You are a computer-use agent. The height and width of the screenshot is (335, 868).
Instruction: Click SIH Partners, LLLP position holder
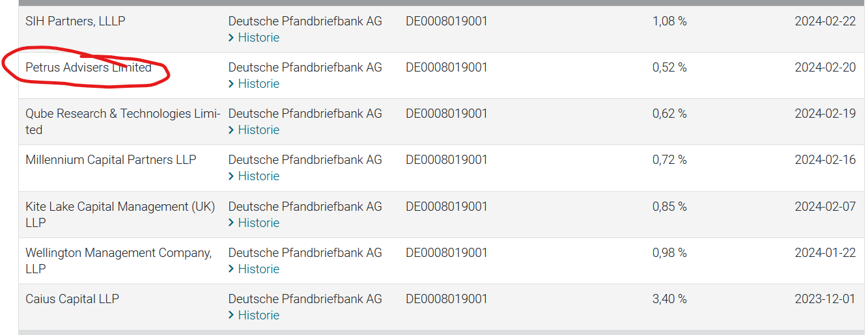(75, 21)
